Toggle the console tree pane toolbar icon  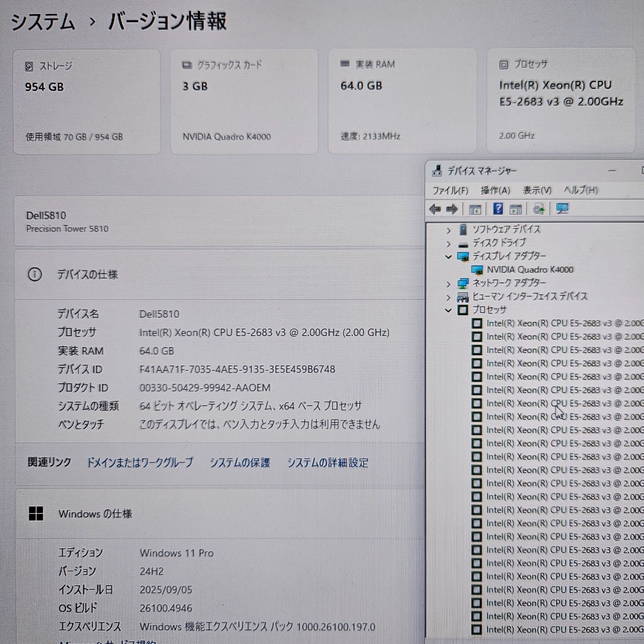pos(475,209)
